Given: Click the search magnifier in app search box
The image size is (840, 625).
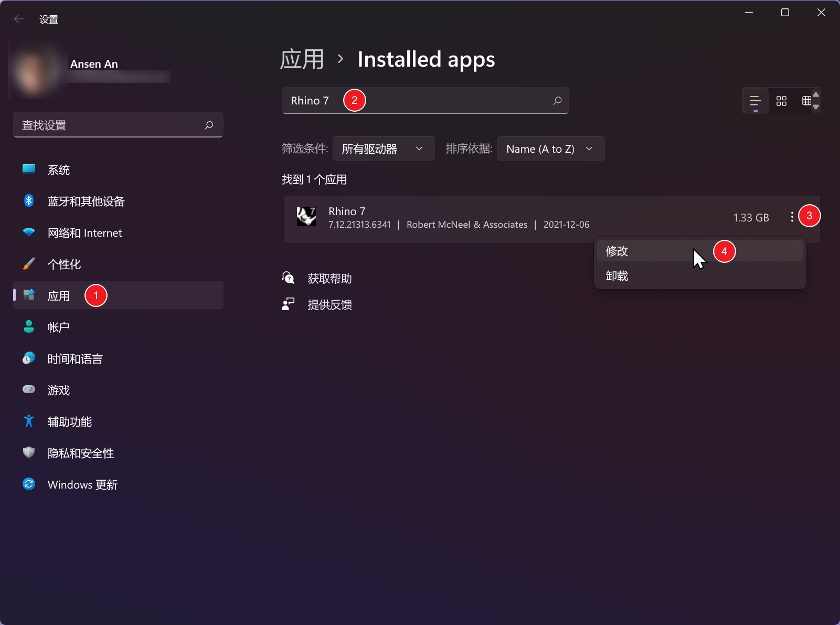Looking at the screenshot, I should pyautogui.click(x=557, y=100).
